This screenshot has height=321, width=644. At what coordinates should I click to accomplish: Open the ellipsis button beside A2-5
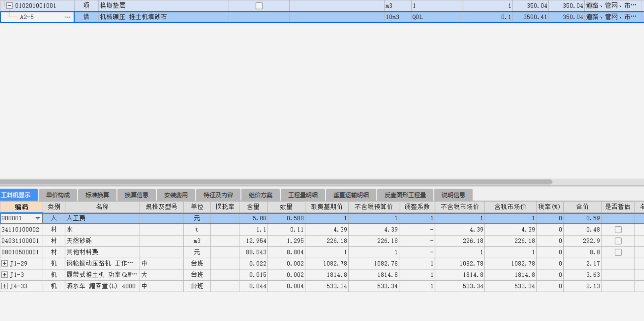(x=68, y=17)
